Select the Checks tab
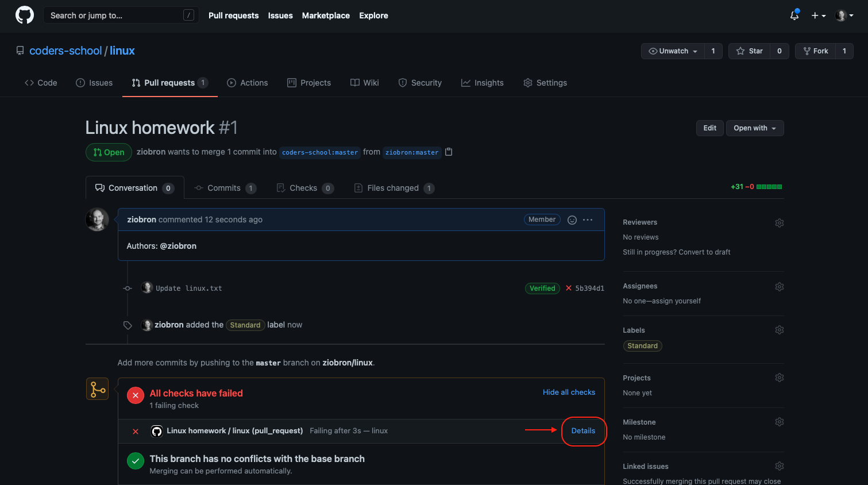The image size is (868, 485). pyautogui.click(x=305, y=188)
